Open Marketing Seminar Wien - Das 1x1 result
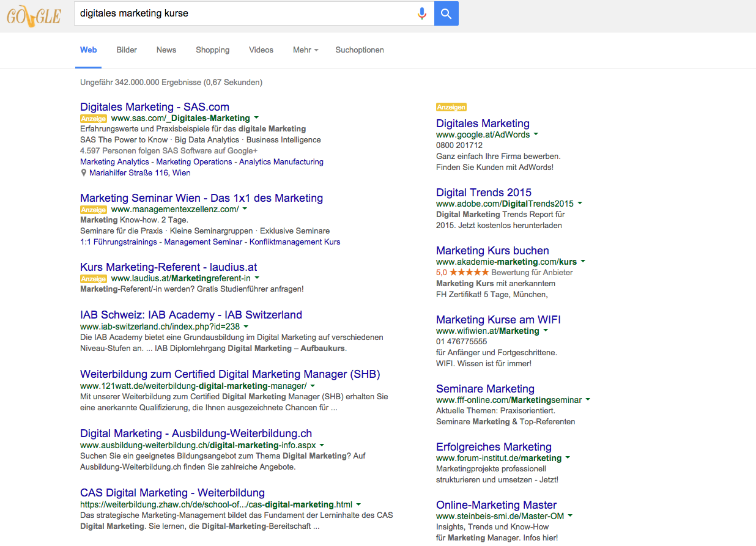The width and height of the screenshot is (756, 546). [x=201, y=198]
